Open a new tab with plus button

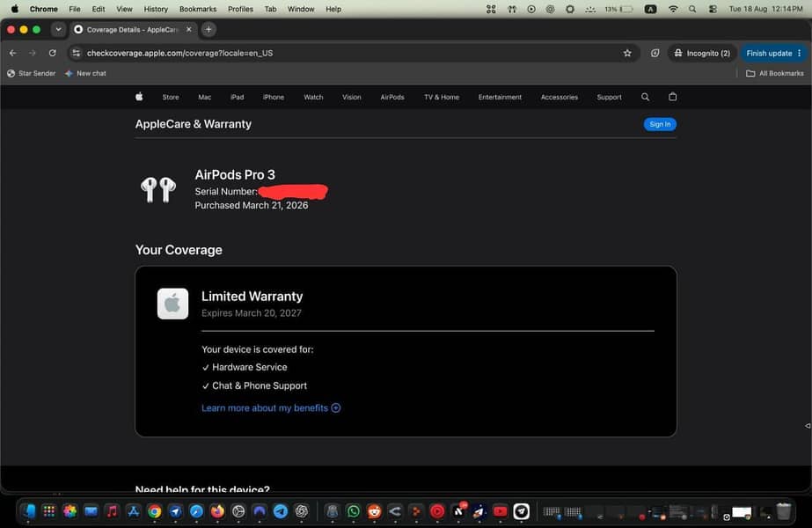(x=208, y=30)
